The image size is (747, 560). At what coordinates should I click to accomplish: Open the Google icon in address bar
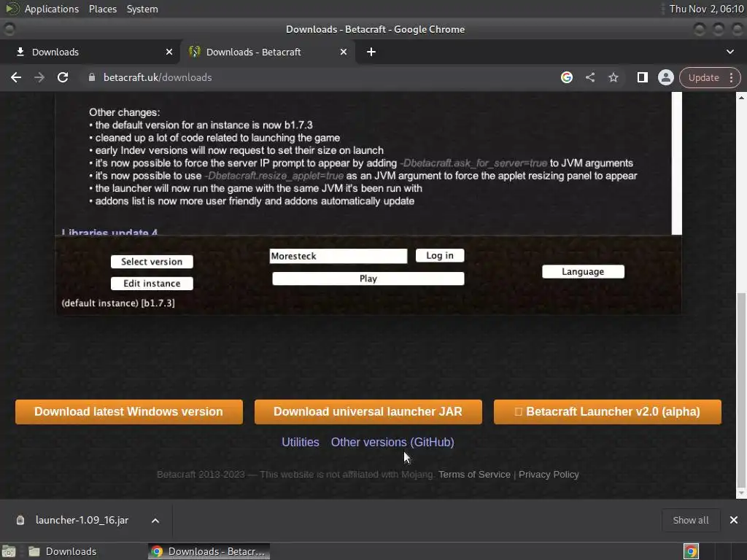click(566, 77)
